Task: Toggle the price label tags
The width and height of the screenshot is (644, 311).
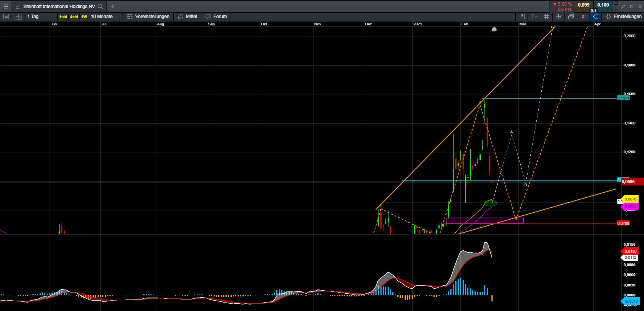Action: (595, 17)
